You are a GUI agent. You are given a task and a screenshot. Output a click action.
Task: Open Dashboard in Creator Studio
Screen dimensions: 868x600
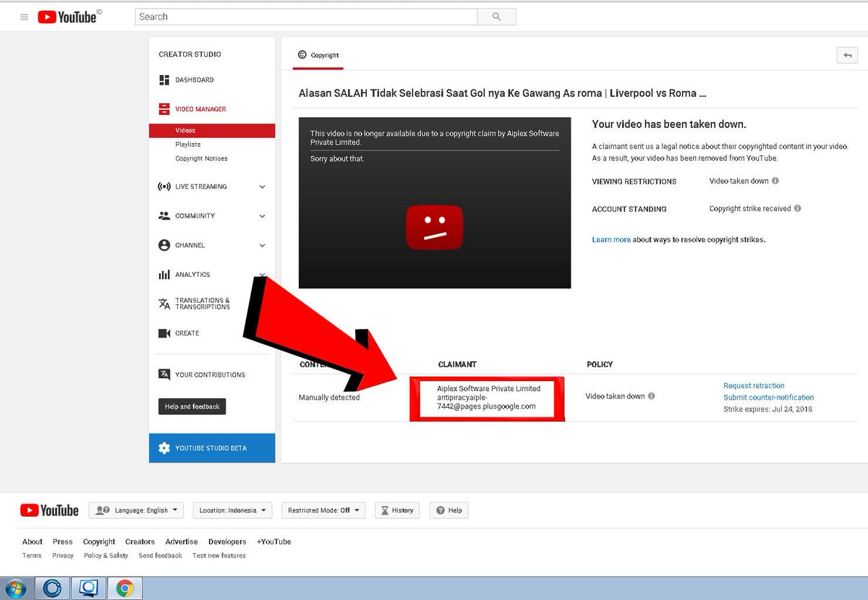click(194, 80)
